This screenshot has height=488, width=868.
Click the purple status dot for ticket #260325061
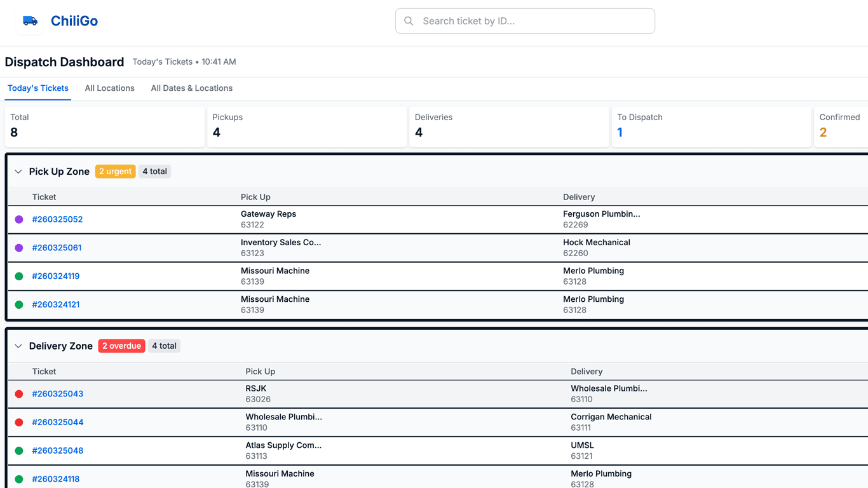point(19,248)
